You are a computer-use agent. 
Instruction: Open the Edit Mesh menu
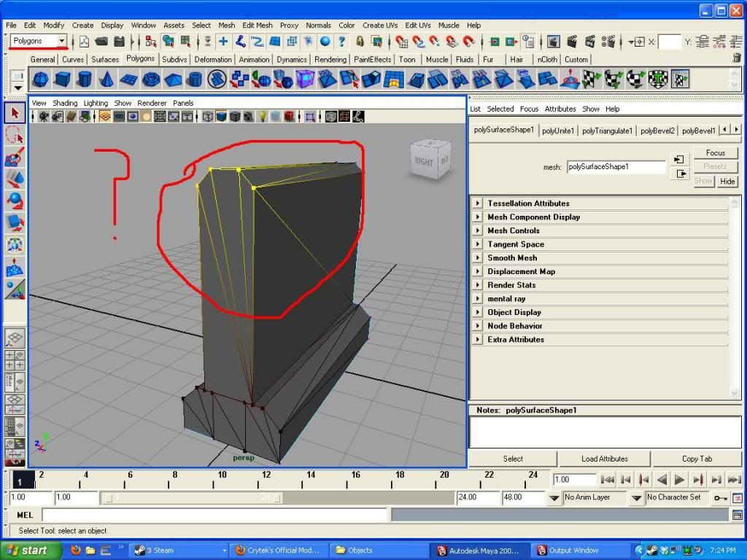tap(257, 25)
